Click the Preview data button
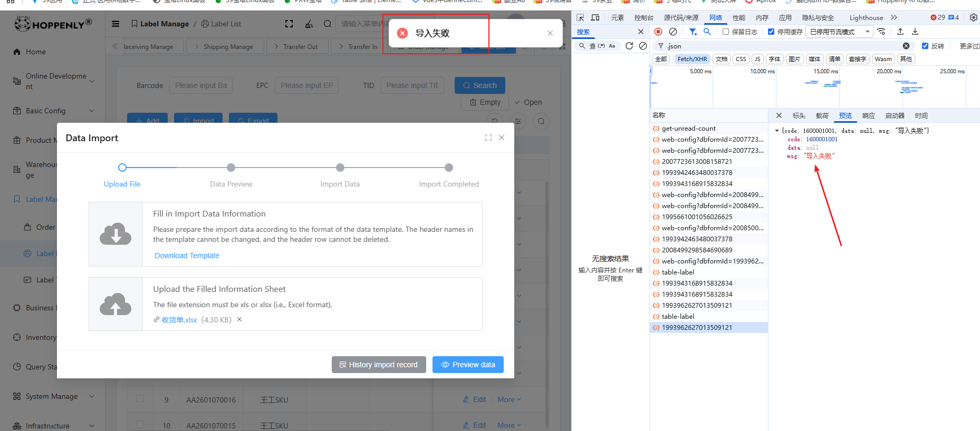The image size is (980, 431). pos(468,365)
